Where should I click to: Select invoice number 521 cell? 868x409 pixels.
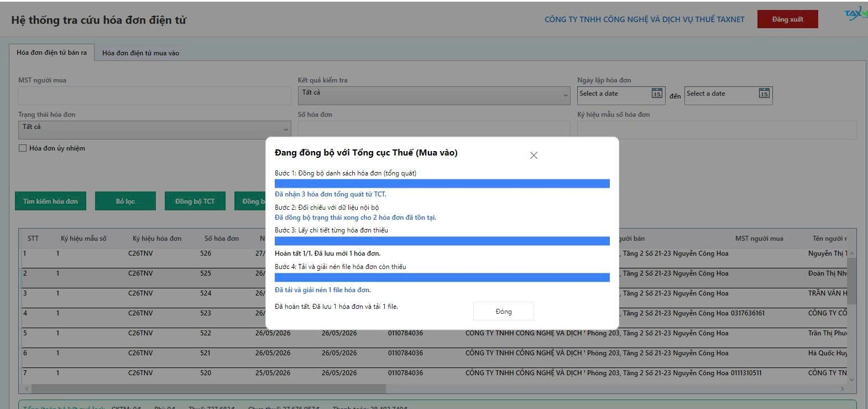click(x=206, y=353)
